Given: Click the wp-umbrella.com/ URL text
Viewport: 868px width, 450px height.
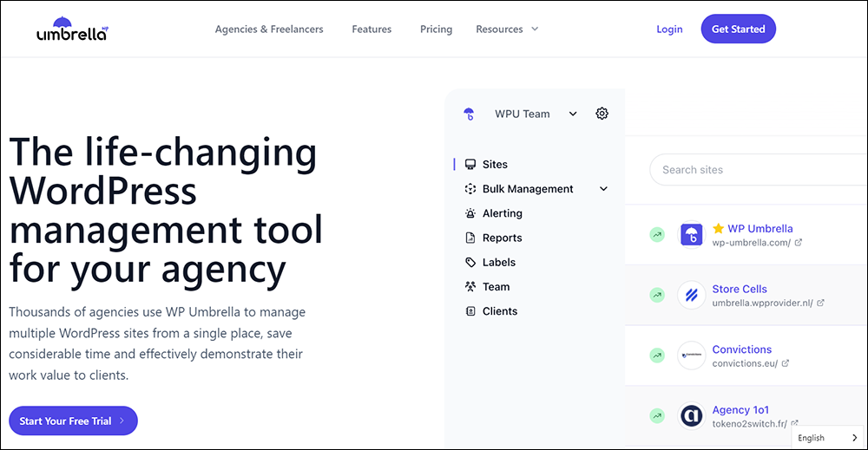Looking at the screenshot, I should tap(751, 243).
